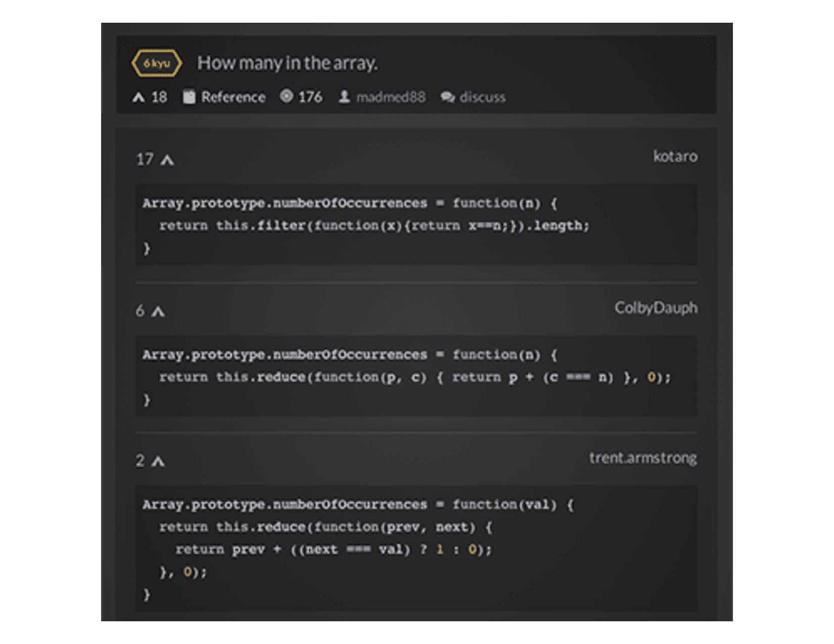This screenshot has width=834, height=644.
Task: Visit madmed88's author page
Action: click(392, 97)
